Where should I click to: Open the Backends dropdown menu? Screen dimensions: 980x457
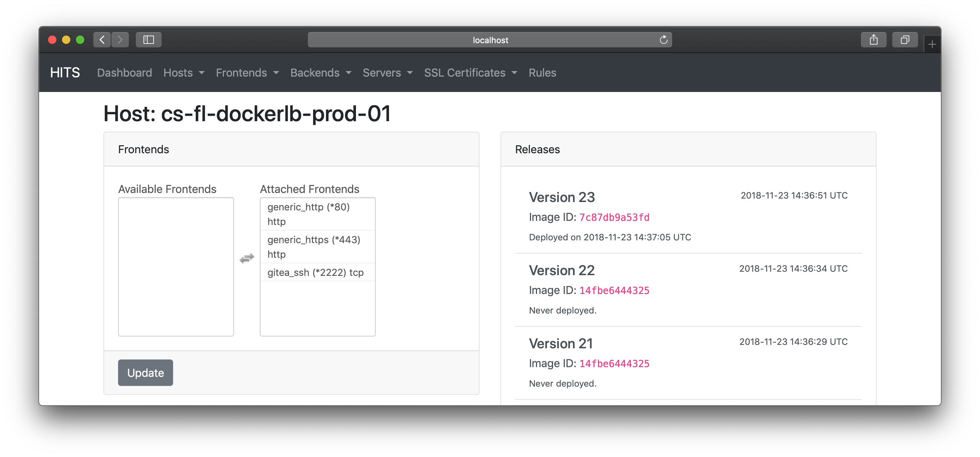click(320, 73)
